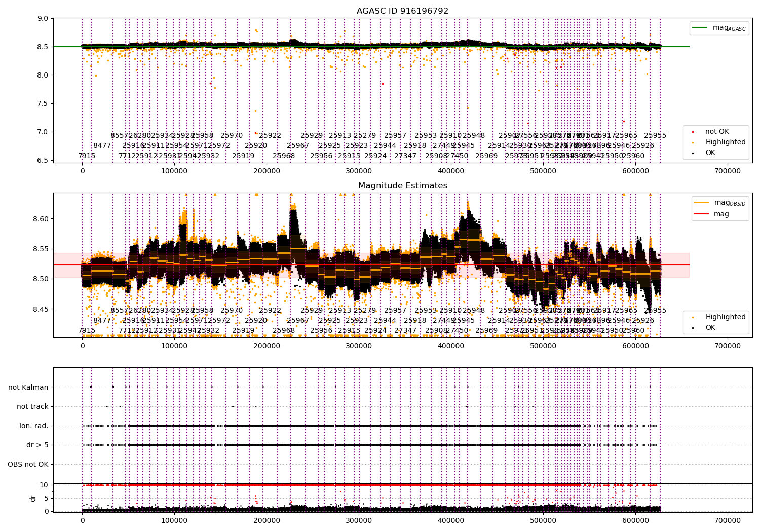The width and height of the screenshot is (760, 532).
Task: Click obsid label 27347 in top plot
Action: [405, 156]
